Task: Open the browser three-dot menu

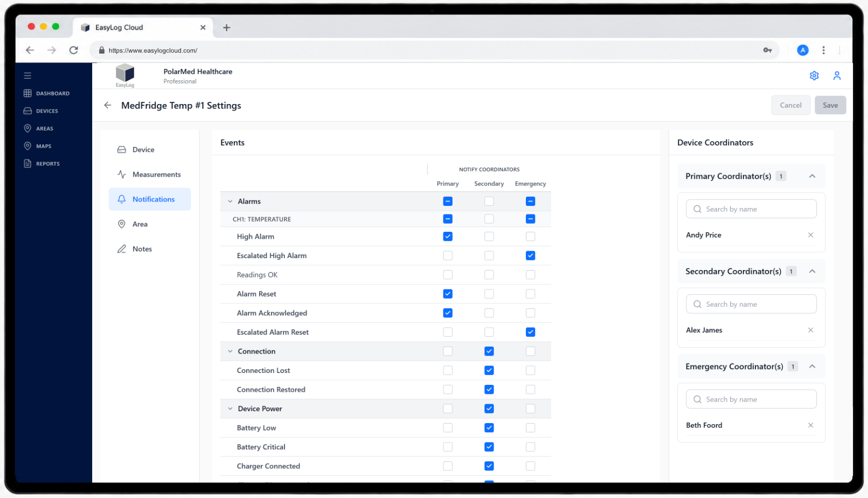Action: click(823, 50)
